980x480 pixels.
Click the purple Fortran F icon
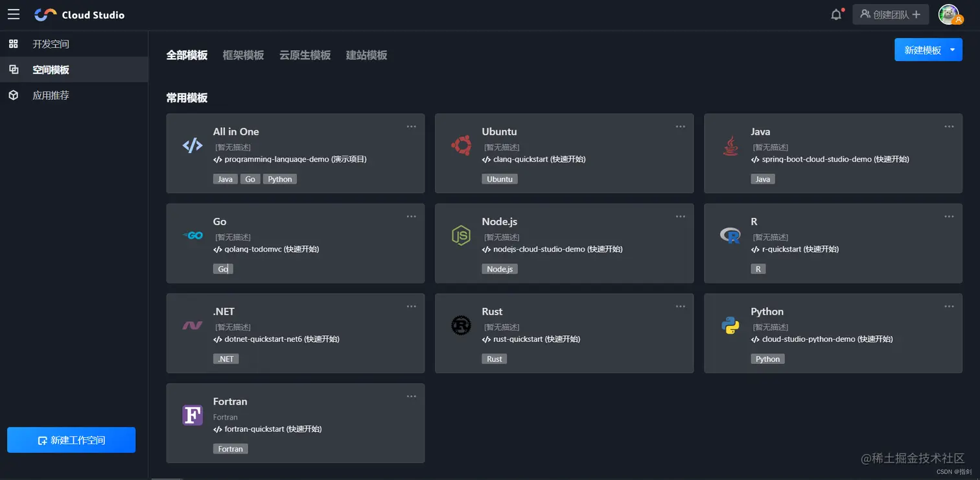tap(192, 415)
